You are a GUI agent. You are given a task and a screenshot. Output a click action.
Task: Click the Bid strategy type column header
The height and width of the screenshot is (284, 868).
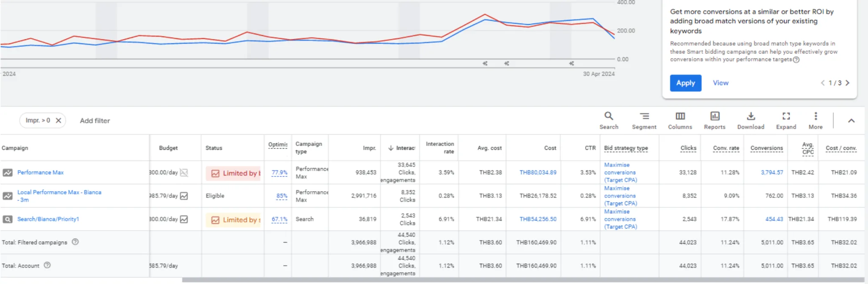(x=626, y=148)
